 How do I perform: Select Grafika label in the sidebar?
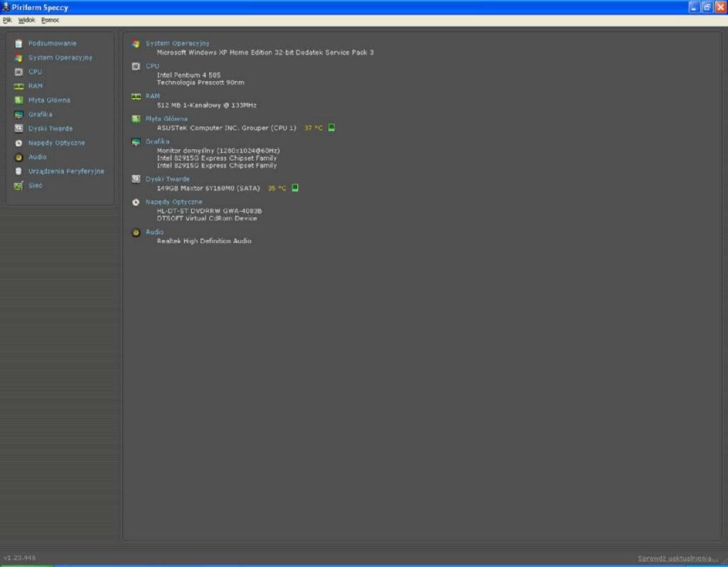coord(41,114)
